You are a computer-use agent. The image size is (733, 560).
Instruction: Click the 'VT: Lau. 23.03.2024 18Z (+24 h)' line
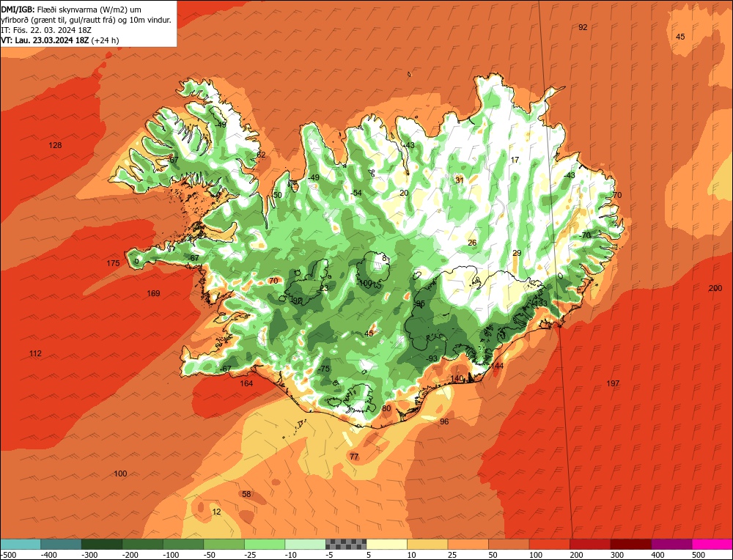pyautogui.click(x=60, y=40)
